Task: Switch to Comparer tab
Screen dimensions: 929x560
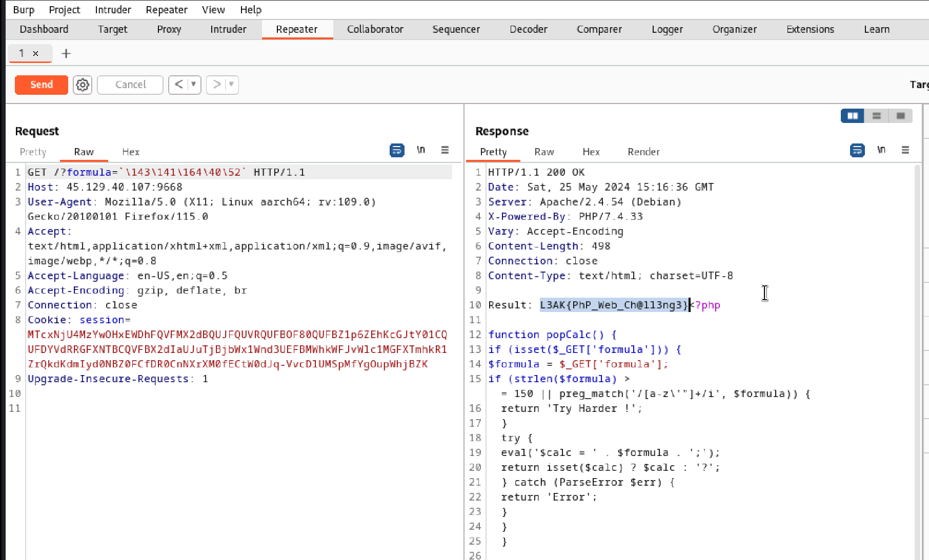Action: point(599,29)
